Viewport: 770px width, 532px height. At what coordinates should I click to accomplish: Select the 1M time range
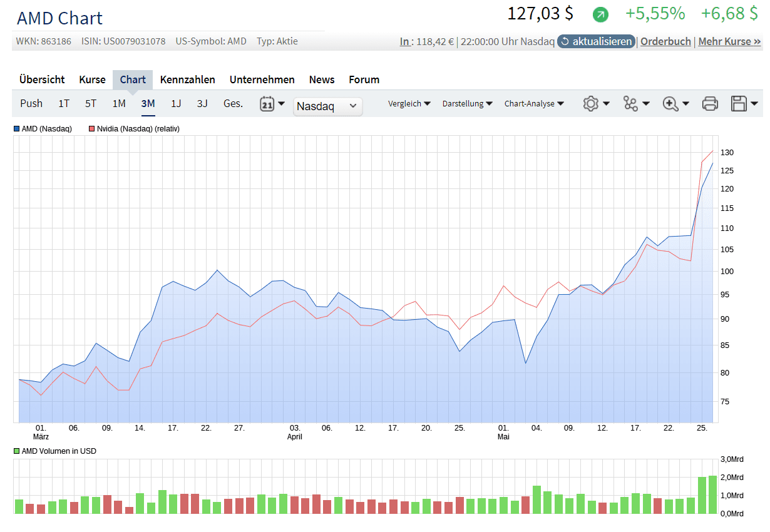point(119,103)
